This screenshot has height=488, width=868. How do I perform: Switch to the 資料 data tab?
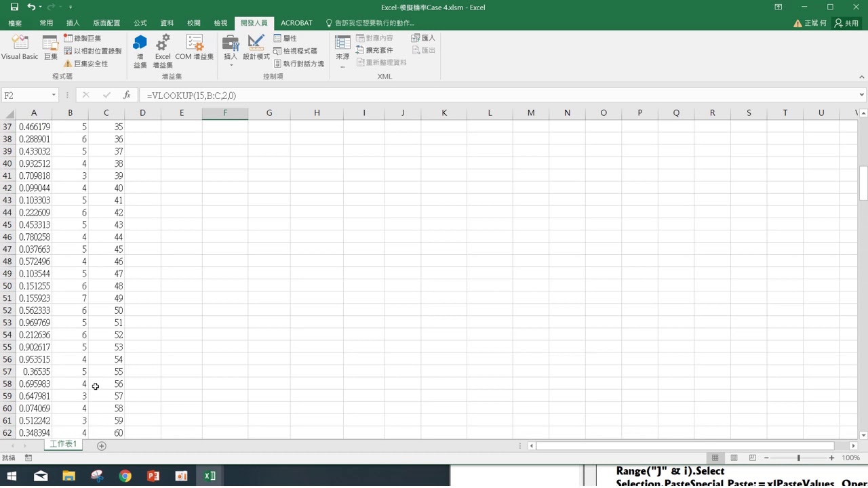pos(167,23)
